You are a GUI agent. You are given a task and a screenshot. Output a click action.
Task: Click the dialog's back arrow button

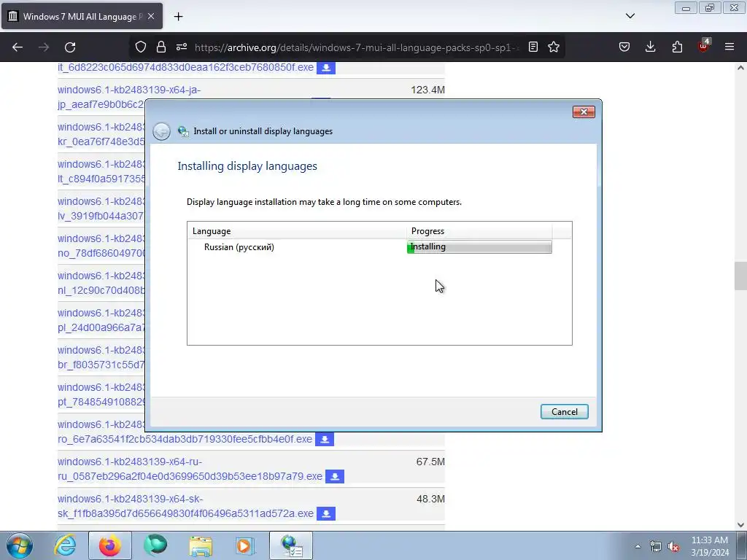click(161, 131)
